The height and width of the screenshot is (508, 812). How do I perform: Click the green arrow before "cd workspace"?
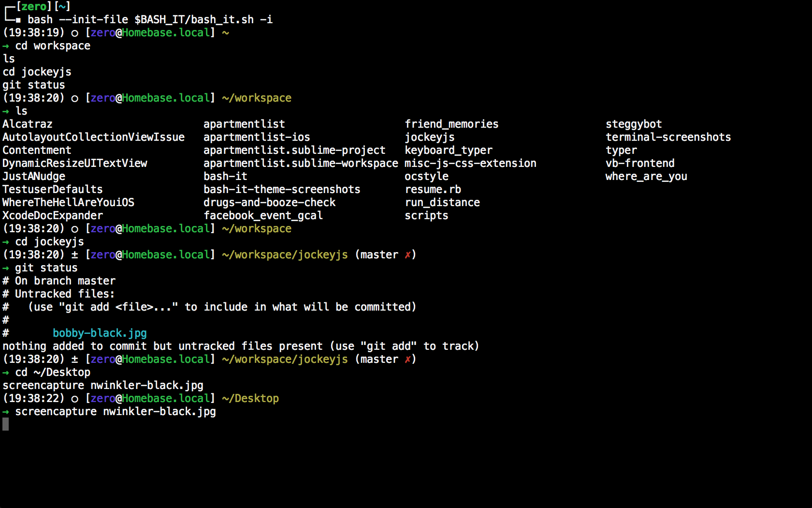[x=6, y=46]
